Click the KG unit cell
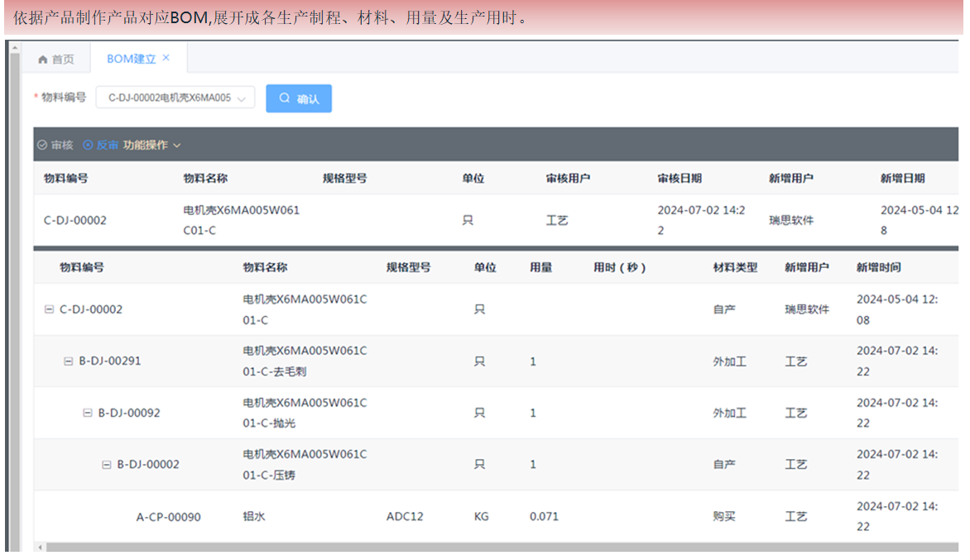Screen dimensions: 970x560 point(482,517)
